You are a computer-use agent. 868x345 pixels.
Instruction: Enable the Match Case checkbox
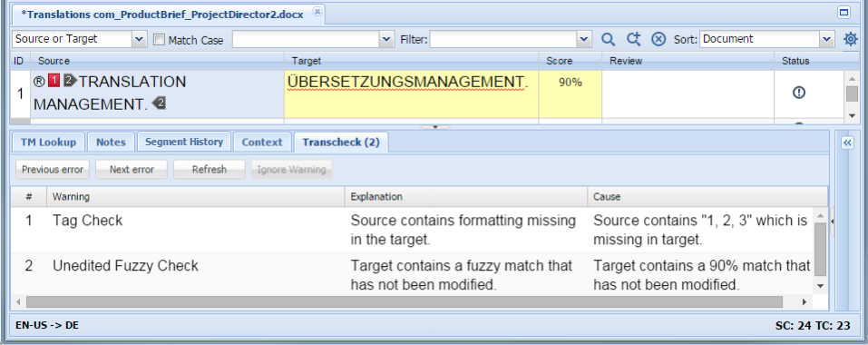[159, 40]
